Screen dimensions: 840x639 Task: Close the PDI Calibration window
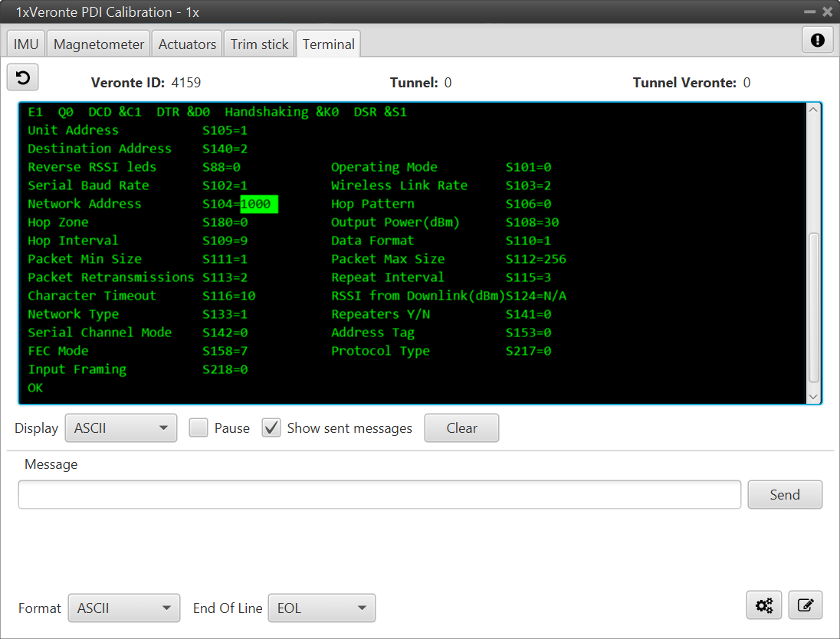click(x=827, y=12)
